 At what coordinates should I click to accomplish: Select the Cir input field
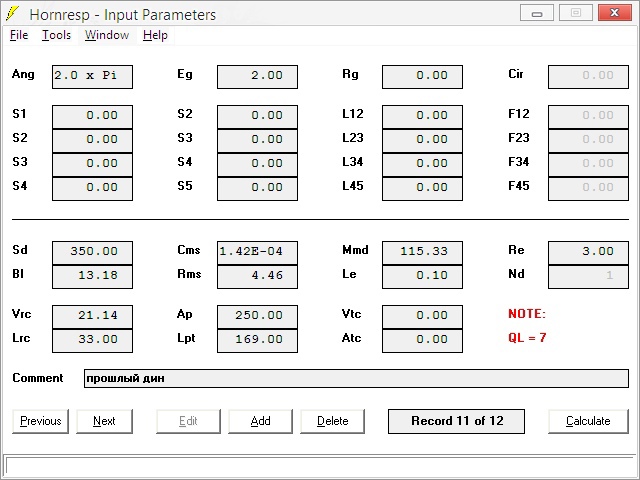(x=588, y=76)
